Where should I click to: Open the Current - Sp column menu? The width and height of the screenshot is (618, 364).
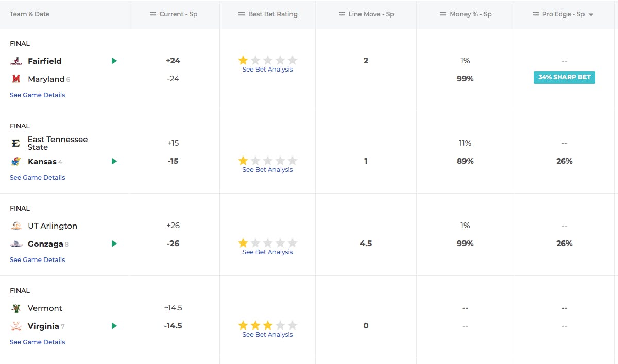pos(153,14)
